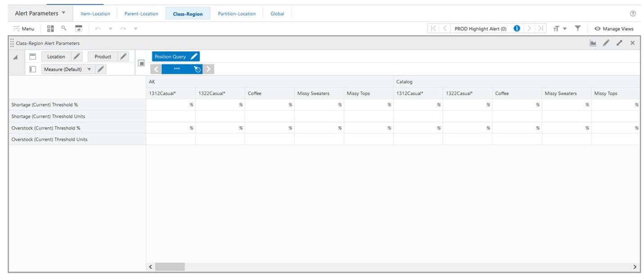Click the help question mark icon
This screenshot has width=644, height=276.
(633, 13)
